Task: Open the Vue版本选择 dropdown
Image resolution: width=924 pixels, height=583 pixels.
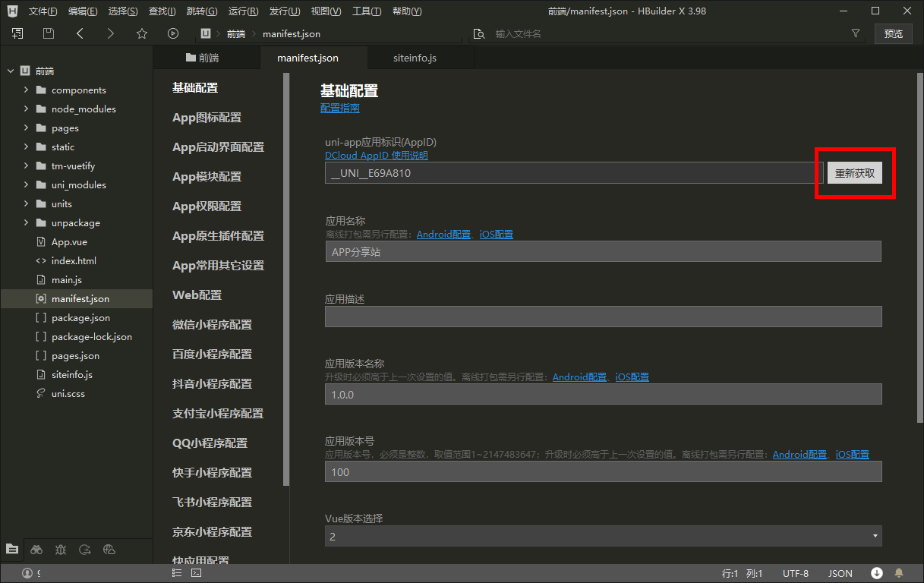Action: pos(603,536)
